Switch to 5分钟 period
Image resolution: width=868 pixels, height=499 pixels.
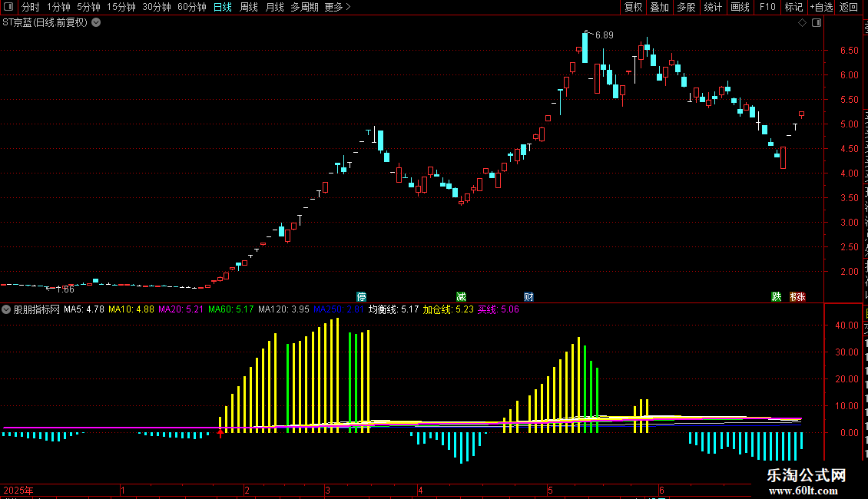tap(88, 7)
